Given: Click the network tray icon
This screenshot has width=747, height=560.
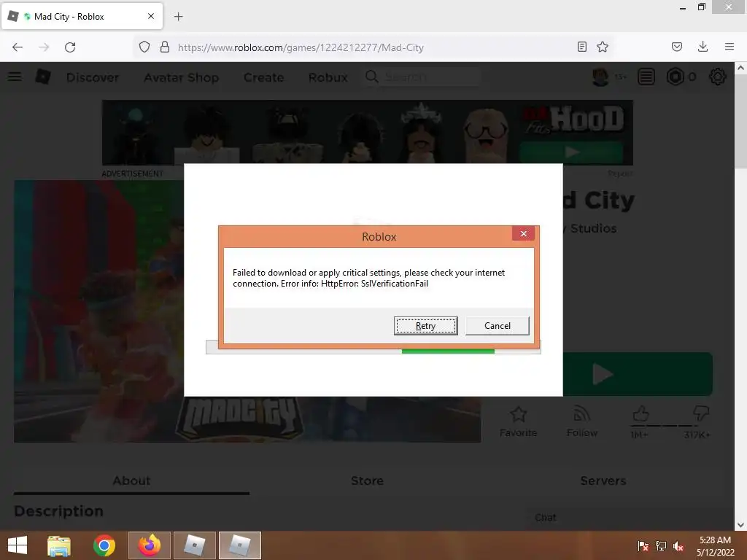Looking at the screenshot, I should pos(660,545).
